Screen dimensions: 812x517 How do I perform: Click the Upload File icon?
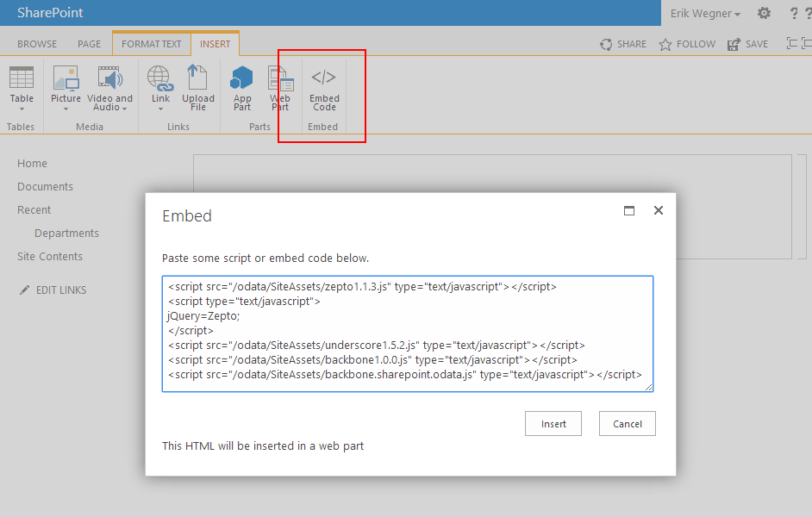pyautogui.click(x=198, y=89)
